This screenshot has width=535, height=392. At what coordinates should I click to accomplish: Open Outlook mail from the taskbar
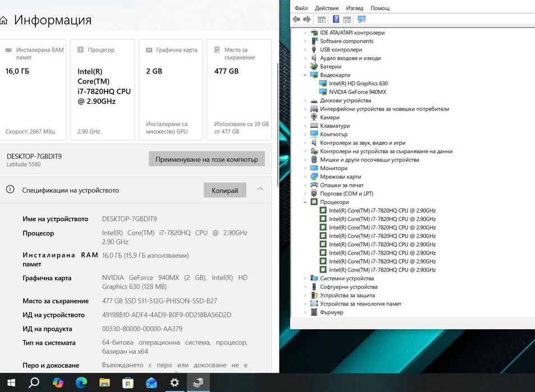[151, 383]
